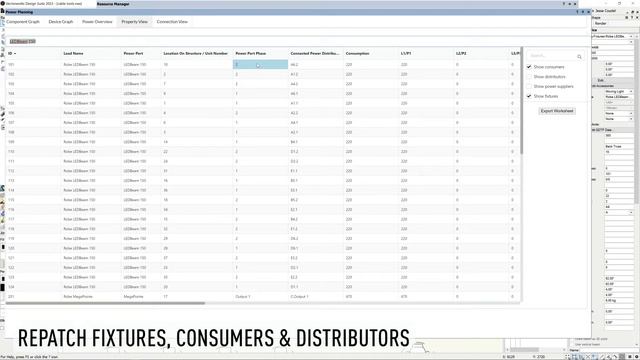Viewport: 640px width, 360px height.
Task: Open the second None dropdown in right panel
Action: pos(619,119)
